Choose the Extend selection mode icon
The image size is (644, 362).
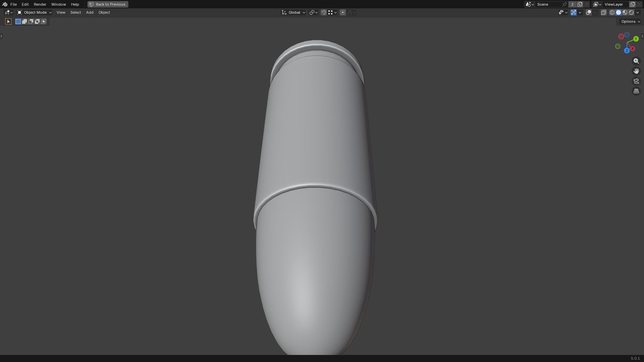[x=24, y=21]
